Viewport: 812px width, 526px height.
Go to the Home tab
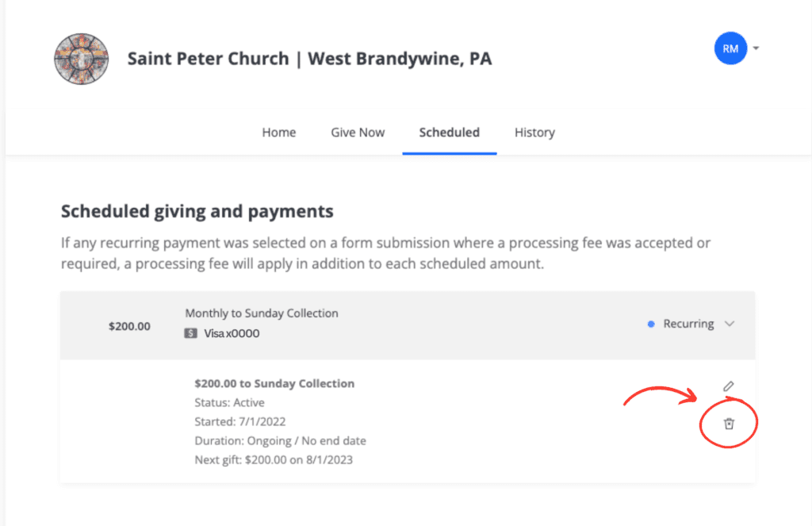(x=278, y=132)
